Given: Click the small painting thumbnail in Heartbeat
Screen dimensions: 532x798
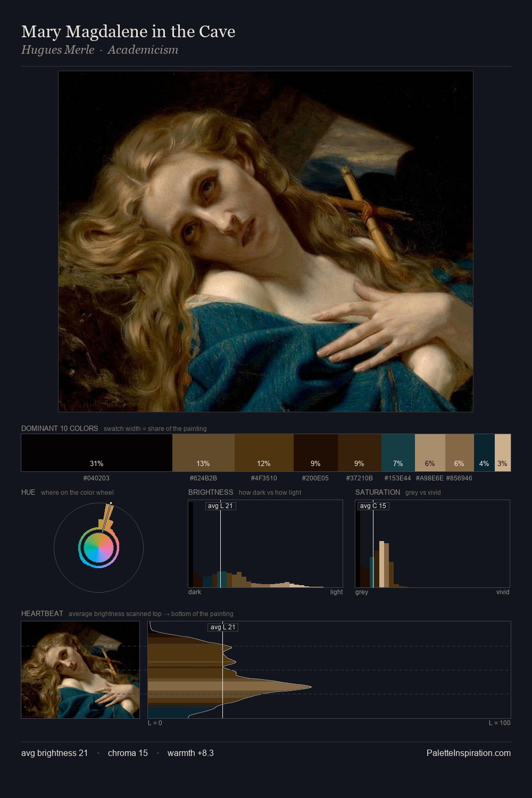Looking at the screenshot, I should pyautogui.click(x=80, y=670).
